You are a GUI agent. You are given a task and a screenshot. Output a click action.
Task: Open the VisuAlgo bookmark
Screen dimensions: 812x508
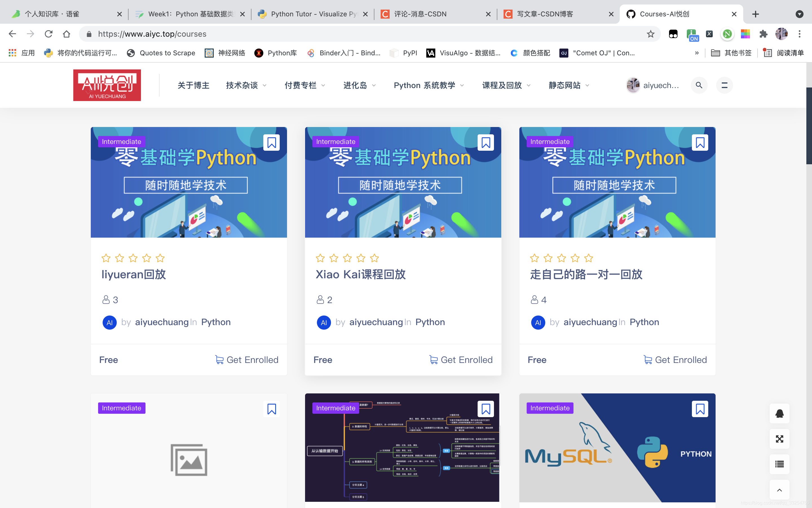pos(464,53)
